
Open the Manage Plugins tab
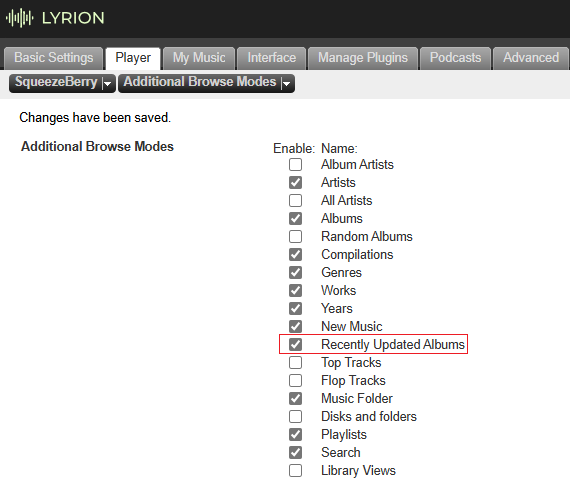pyautogui.click(x=363, y=58)
